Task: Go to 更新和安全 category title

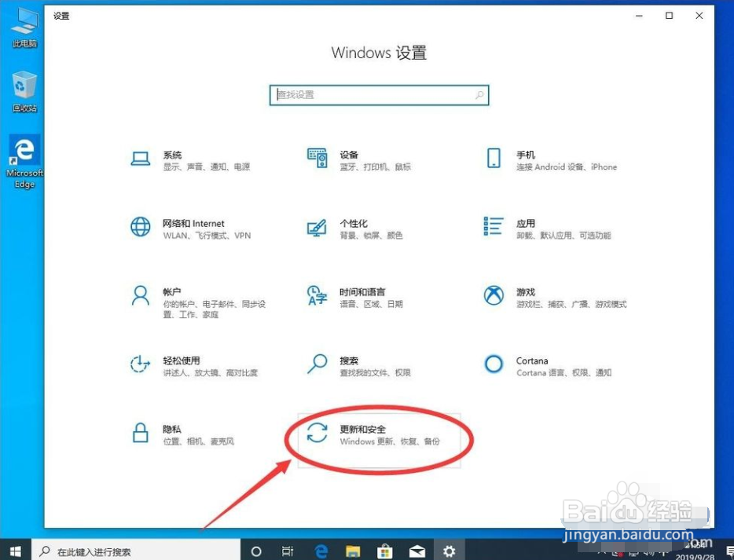Action: 363,429
